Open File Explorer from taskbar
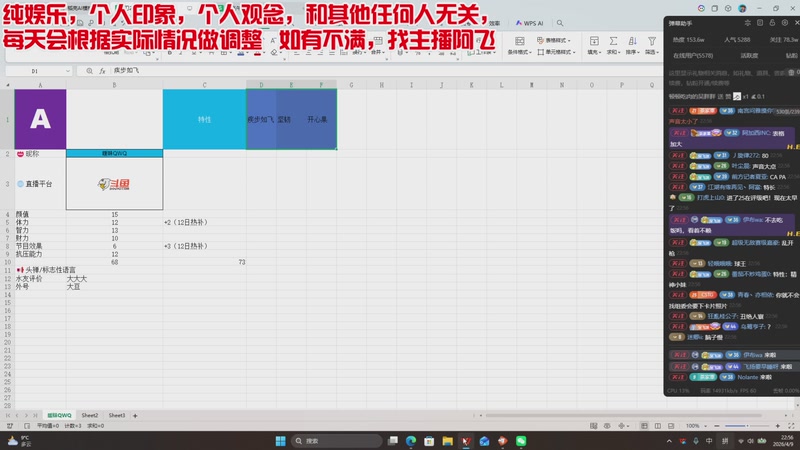800x450 pixels. pos(447,441)
